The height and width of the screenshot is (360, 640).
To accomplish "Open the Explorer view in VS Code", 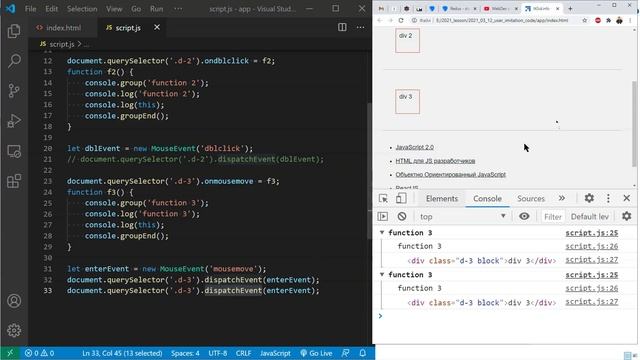I will [14, 31].
